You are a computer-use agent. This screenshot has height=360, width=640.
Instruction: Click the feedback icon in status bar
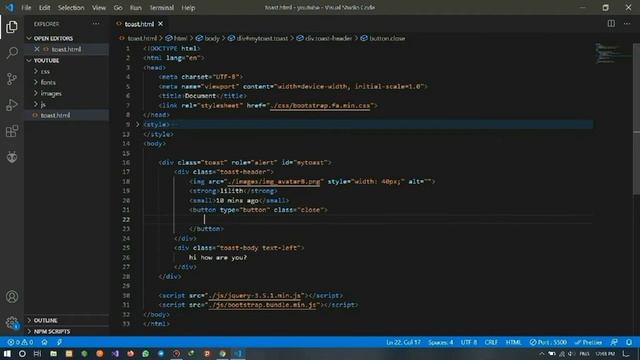614,342
